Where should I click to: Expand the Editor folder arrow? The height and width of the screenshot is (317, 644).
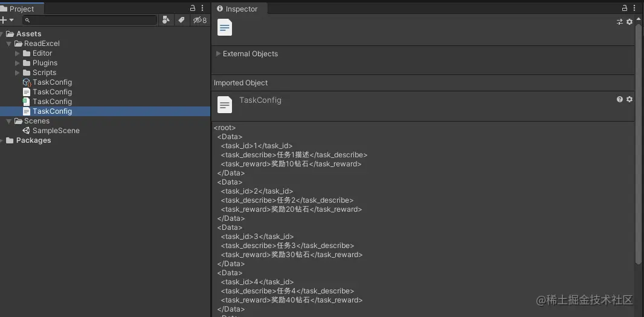[18, 53]
